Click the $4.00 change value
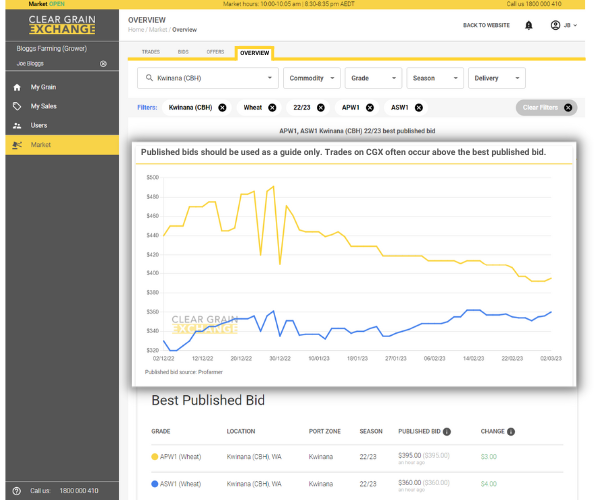This screenshot has width=600, height=500. [489, 484]
